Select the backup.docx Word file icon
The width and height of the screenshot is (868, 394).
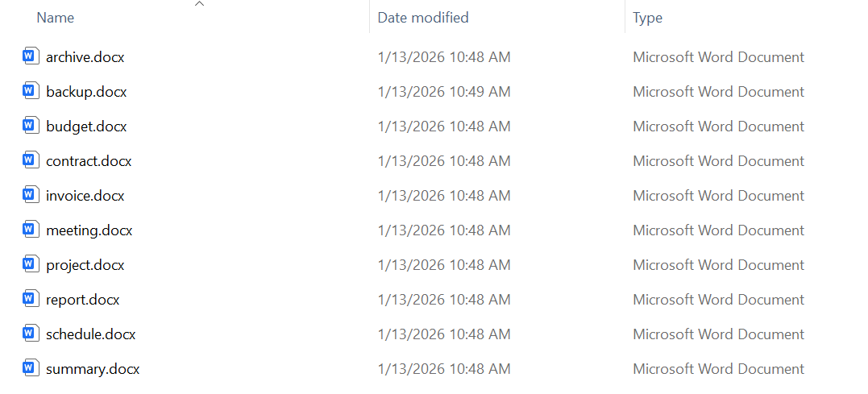point(31,91)
